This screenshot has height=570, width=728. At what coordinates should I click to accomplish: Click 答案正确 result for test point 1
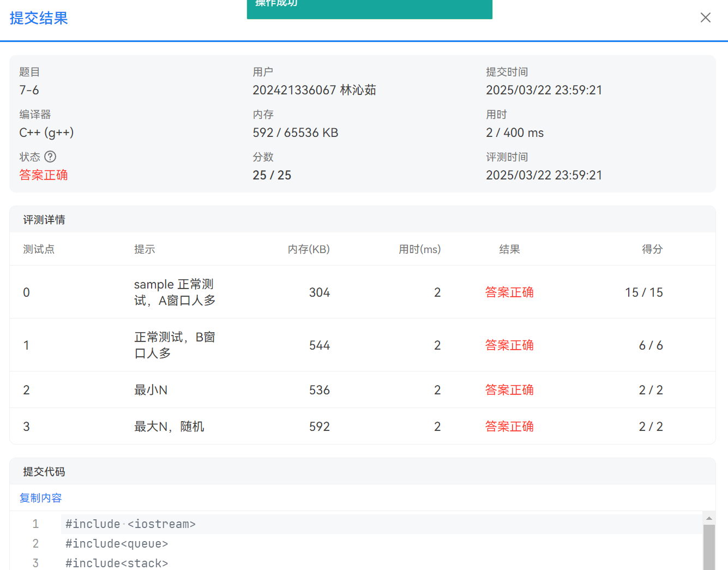509,345
